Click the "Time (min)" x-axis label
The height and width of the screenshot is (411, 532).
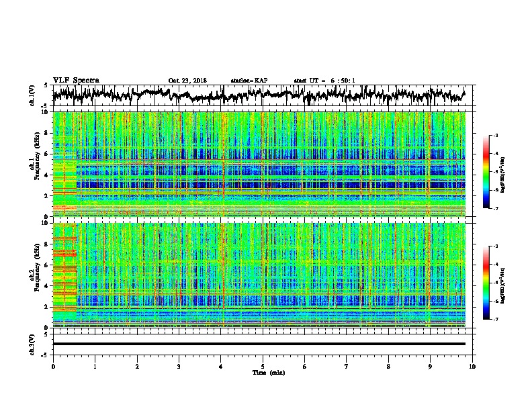pos(269,373)
